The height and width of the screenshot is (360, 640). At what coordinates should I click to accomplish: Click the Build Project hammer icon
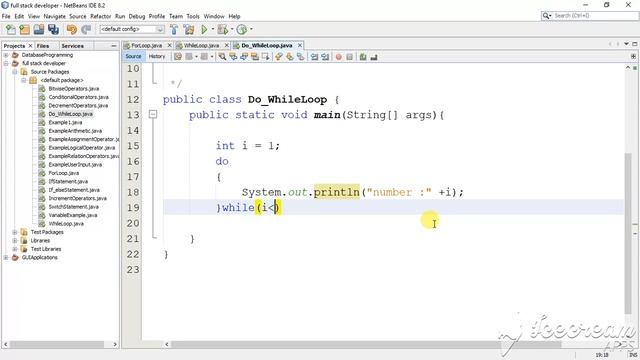[174, 29]
